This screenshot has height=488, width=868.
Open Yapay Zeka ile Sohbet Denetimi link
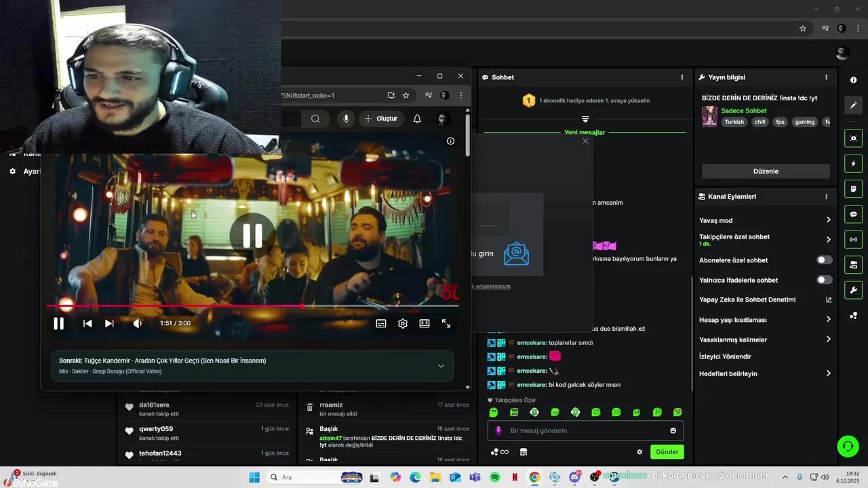pyautogui.click(x=765, y=300)
